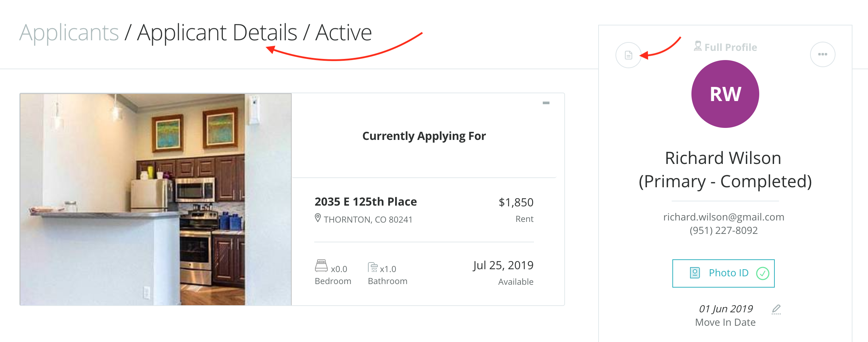Open the three-dots more options menu
Screen dimensions: 868x342
click(822, 54)
